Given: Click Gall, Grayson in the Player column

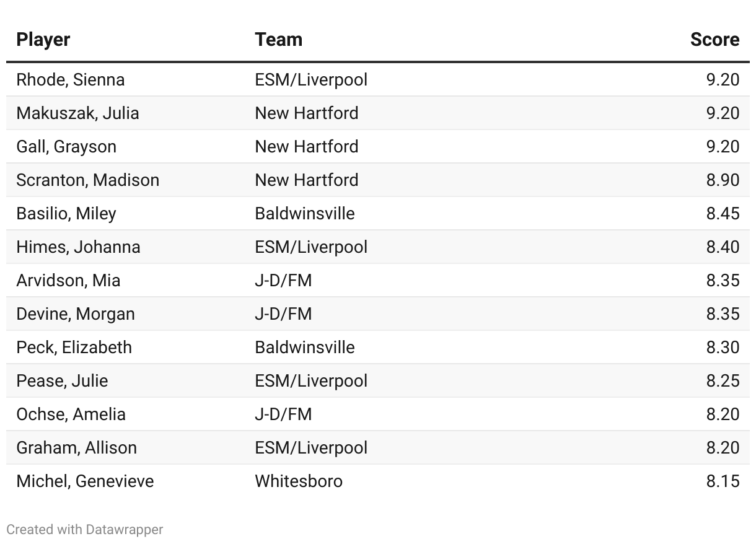Looking at the screenshot, I should (x=66, y=147).
